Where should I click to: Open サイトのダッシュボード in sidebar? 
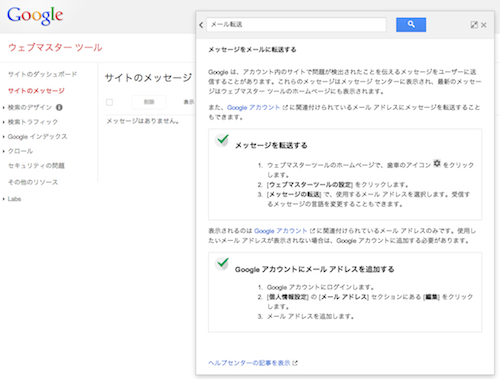(x=42, y=74)
